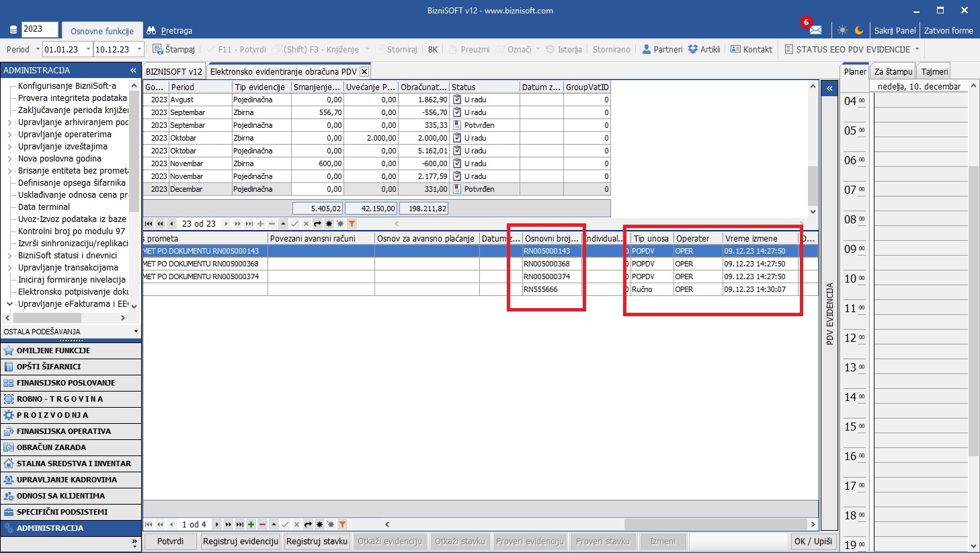Go to next record in lower grid navigator
This screenshot has height=553, width=980.
point(216,525)
